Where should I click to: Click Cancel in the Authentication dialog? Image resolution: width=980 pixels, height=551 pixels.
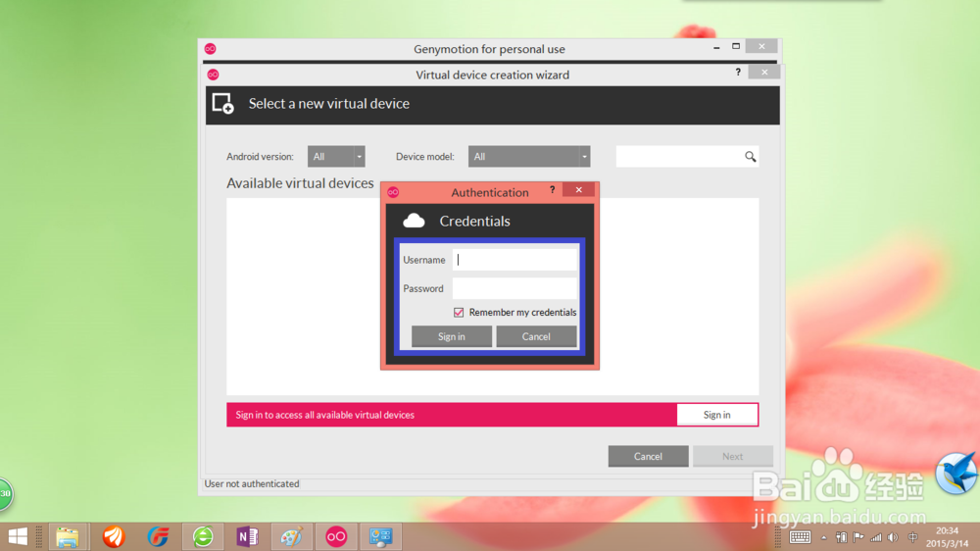point(536,336)
